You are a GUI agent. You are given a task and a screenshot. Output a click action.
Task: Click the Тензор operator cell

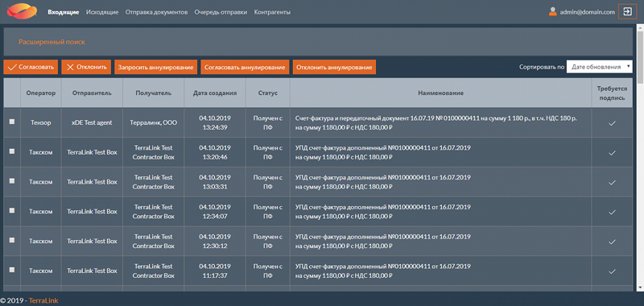tap(41, 123)
